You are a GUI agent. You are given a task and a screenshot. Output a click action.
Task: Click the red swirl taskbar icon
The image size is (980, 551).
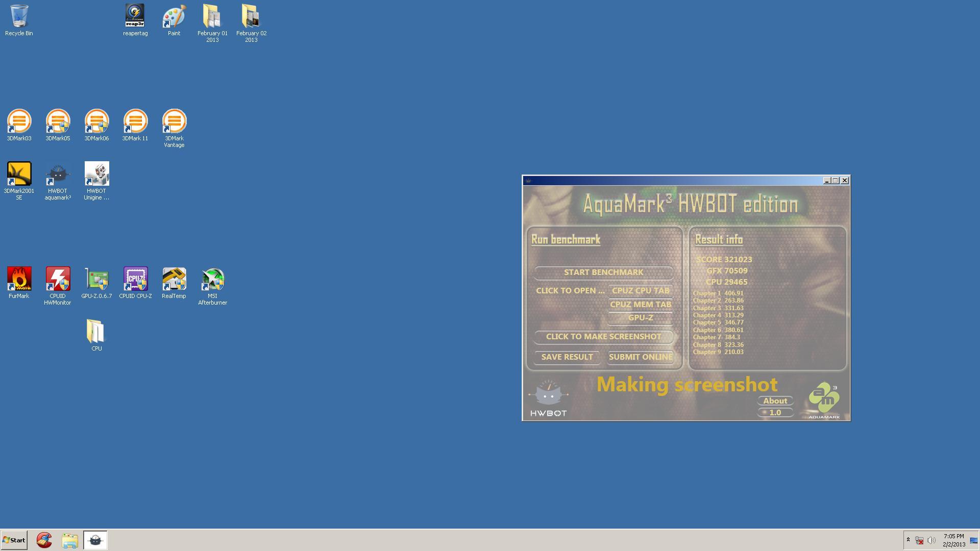(x=44, y=540)
